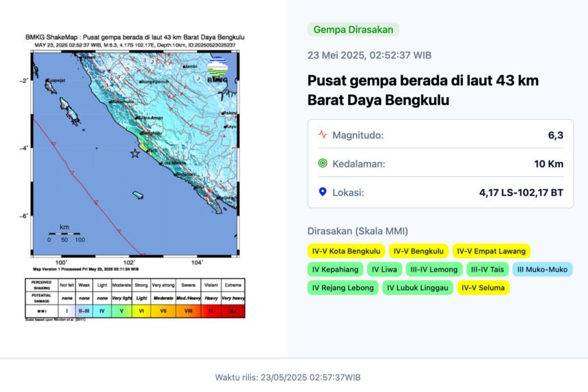Screen dimensions: 588x392
Task: Click the ShakeMap title text
Action: (135, 37)
